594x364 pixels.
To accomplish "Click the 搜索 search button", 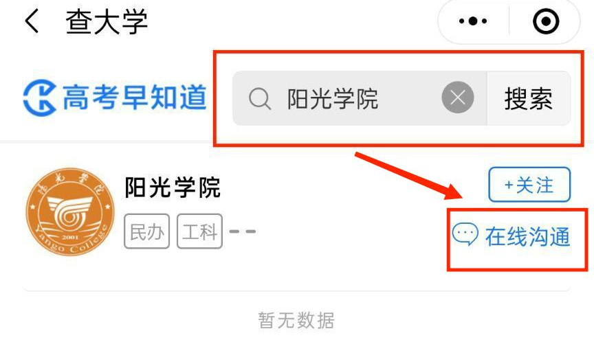I will [529, 98].
